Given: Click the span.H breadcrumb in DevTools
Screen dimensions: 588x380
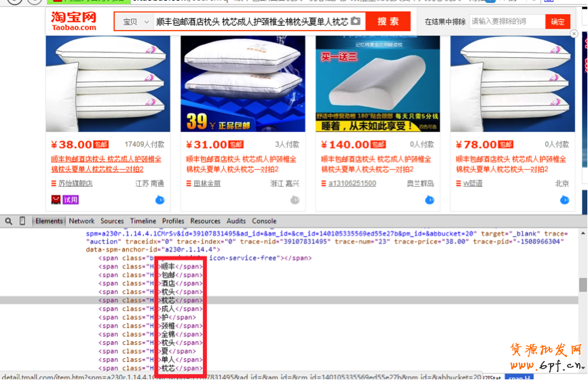Looking at the screenshot, I should (519, 377).
